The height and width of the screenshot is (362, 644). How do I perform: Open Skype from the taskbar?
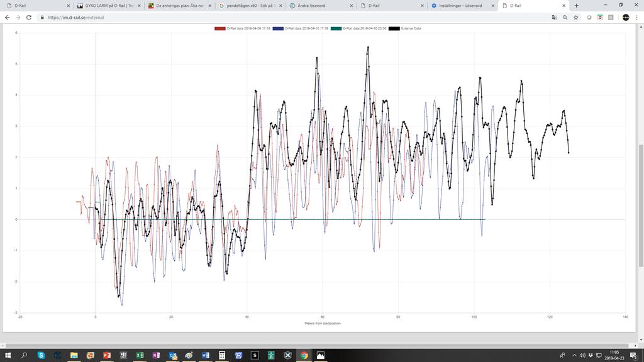tap(41, 355)
